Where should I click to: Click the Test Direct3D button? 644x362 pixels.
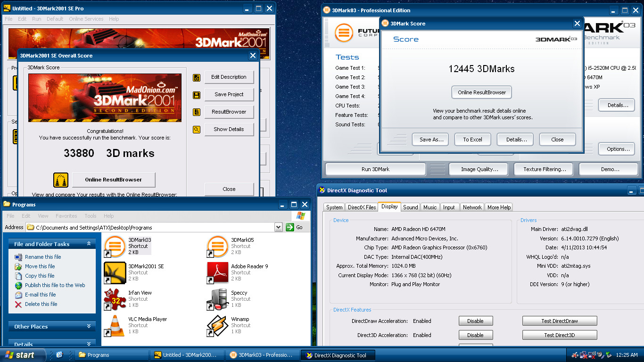[560, 335]
